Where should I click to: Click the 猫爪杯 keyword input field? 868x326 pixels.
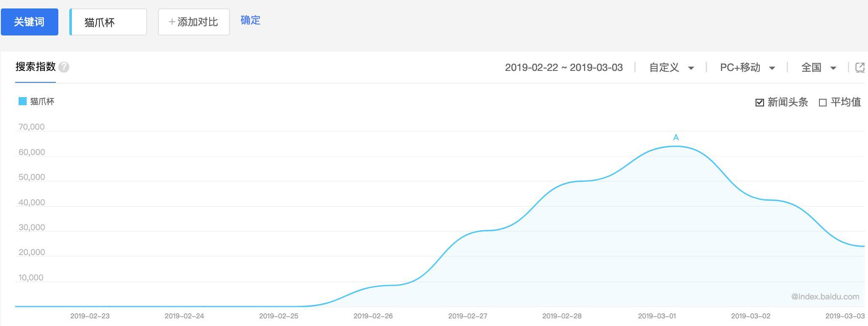tap(108, 22)
